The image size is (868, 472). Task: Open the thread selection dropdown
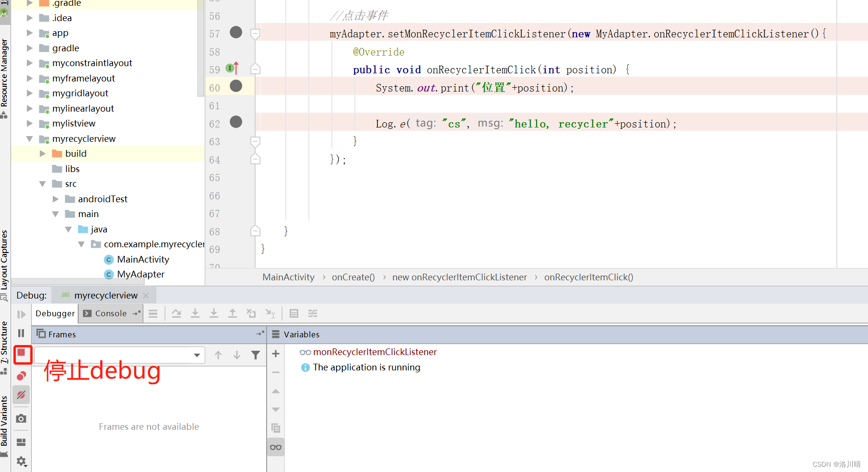[x=197, y=355]
